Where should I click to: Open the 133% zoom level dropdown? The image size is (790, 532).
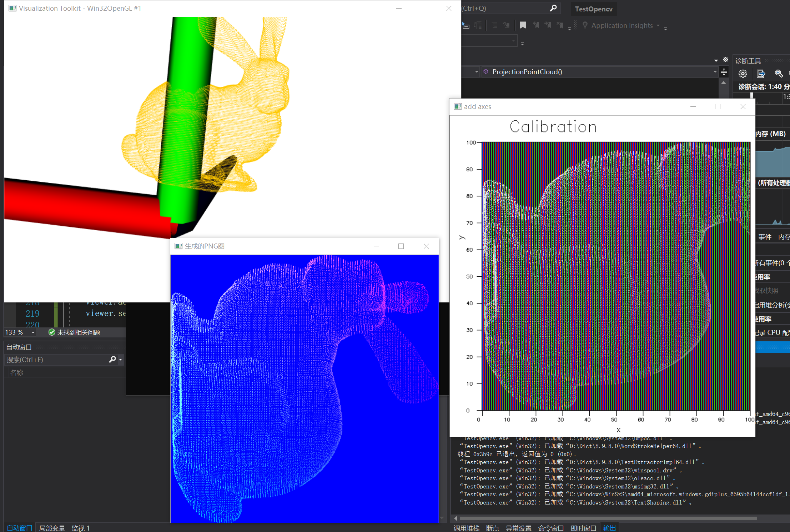33,332
